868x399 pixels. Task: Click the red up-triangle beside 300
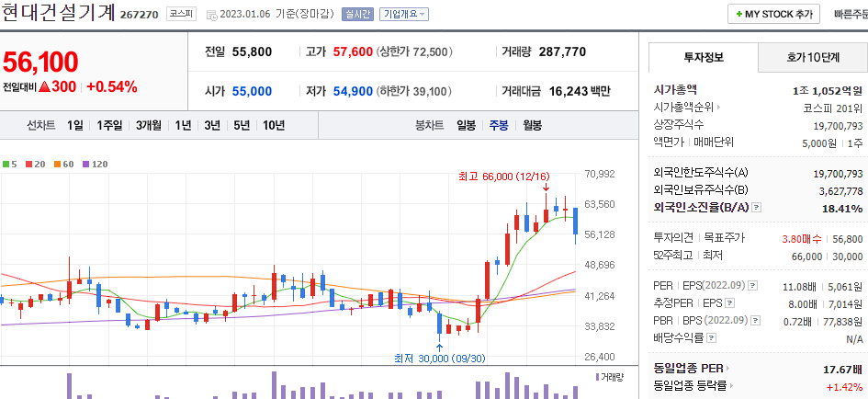tap(45, 87)
